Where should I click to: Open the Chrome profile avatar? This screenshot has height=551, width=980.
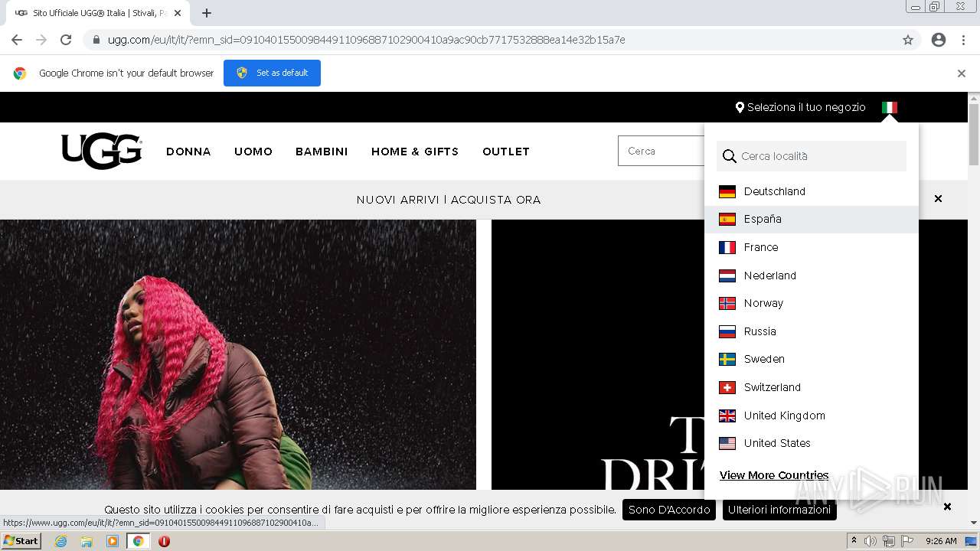point(939,40)
